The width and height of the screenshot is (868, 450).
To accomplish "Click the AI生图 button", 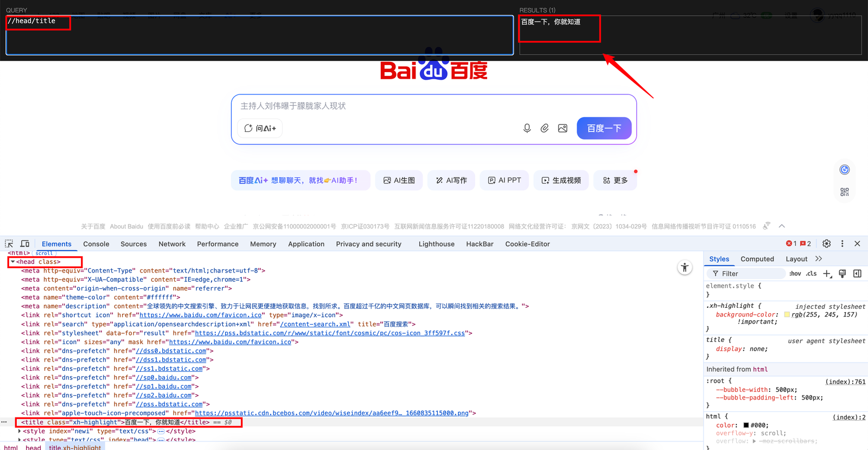I will pyautogui.click(x=399, y=180).
